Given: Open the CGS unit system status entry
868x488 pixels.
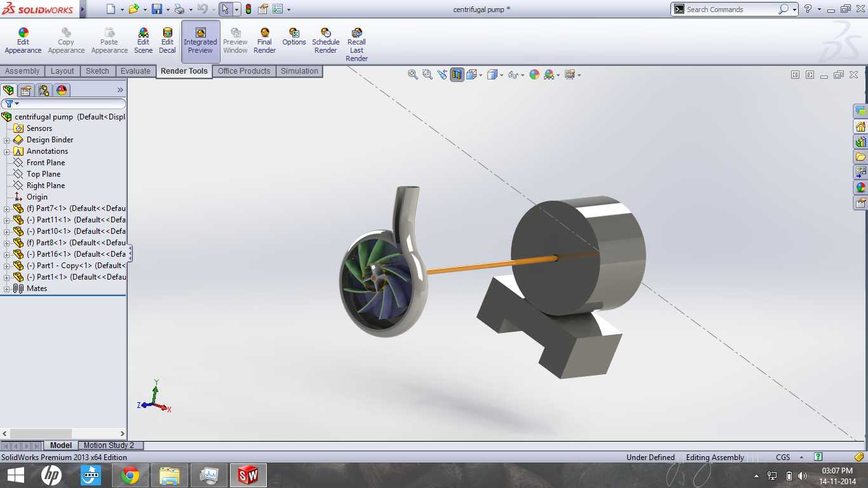Looking at the screenshot, I should [783, 457].
